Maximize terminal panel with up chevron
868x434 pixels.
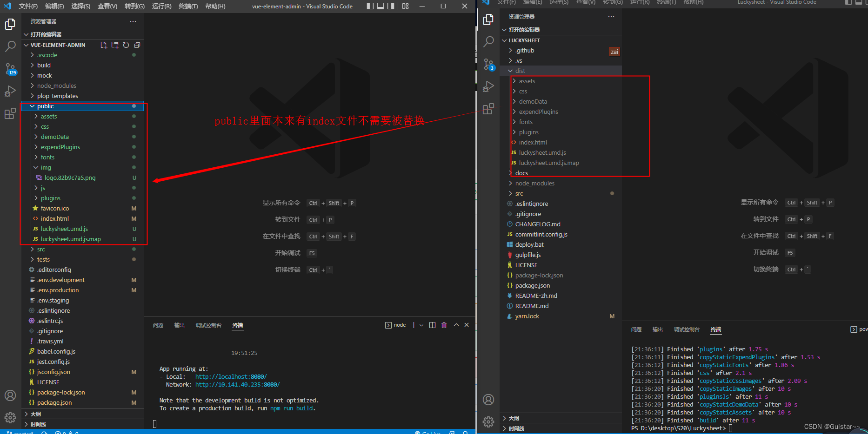456,325
